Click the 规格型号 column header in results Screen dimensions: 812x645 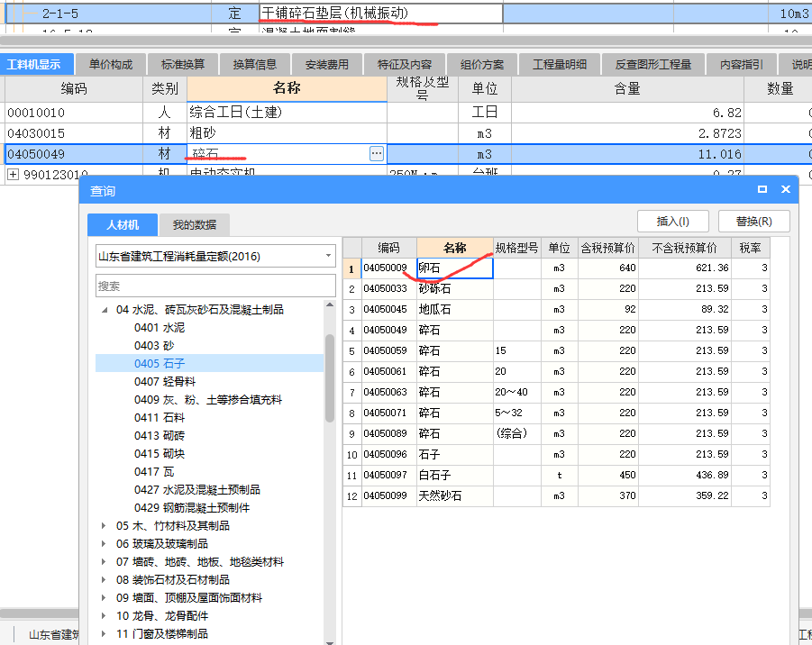point(516,248)
